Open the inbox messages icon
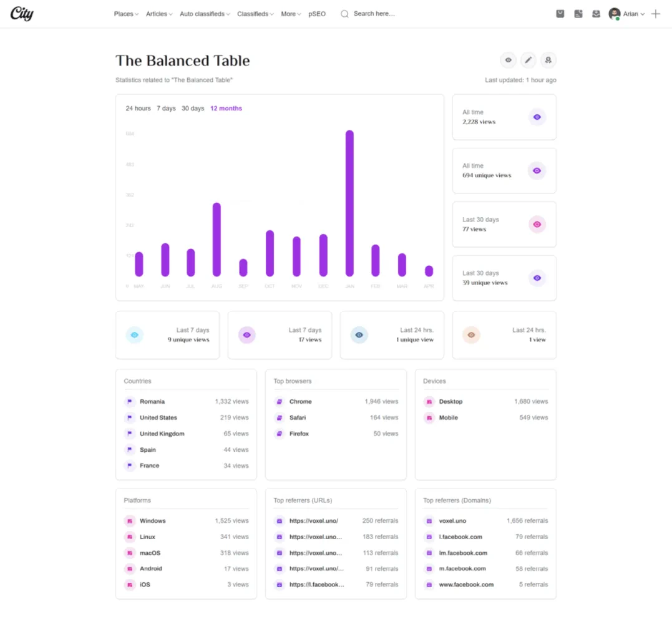This screenshot has width=672, height=624. [x=596, y=14]
